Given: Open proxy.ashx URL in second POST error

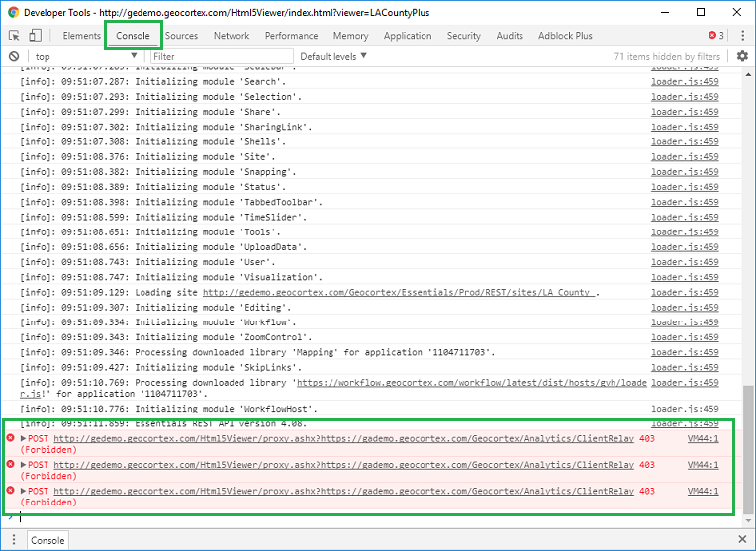Looking at the screenshot, I should click(x=343, y=465).
